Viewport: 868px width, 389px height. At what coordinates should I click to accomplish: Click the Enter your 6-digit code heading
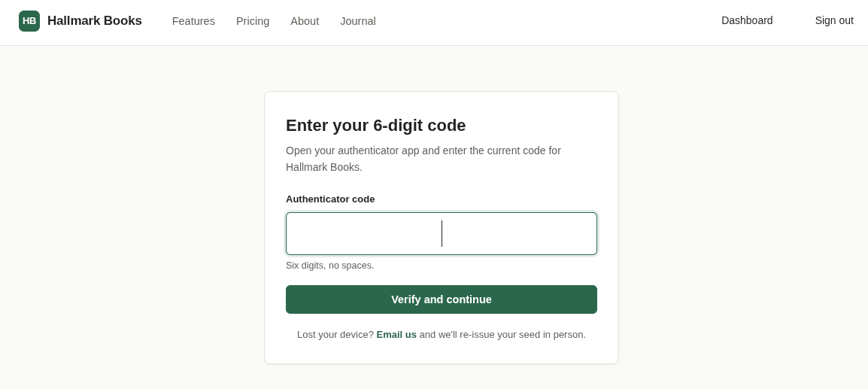tap(375, 126)
